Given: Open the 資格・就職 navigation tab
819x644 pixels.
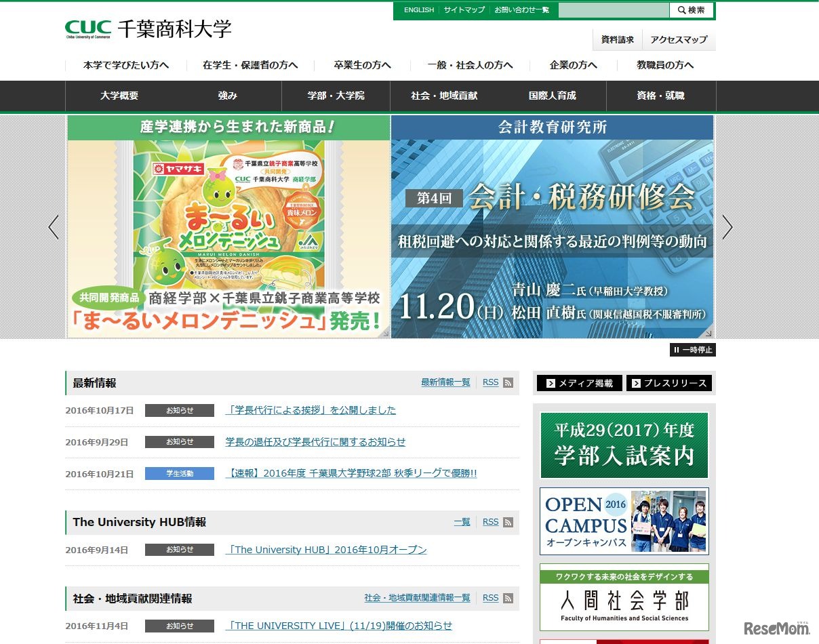Looking at the screenshot, I should click(x=661, y=96).
